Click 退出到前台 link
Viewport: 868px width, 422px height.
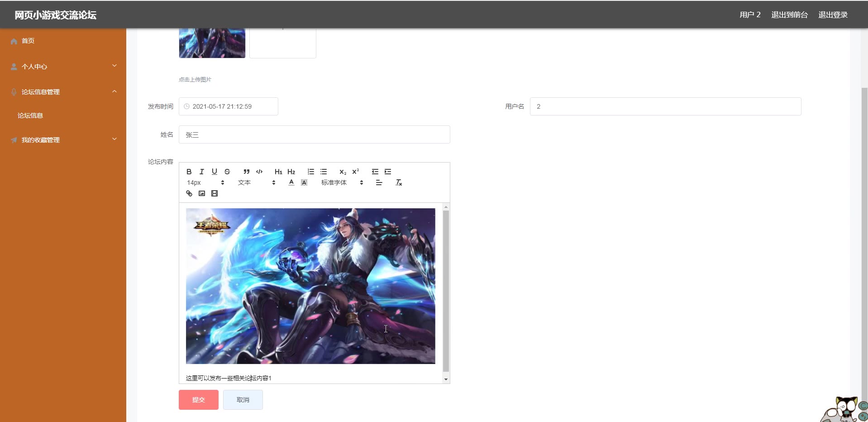tap(789, 15)
